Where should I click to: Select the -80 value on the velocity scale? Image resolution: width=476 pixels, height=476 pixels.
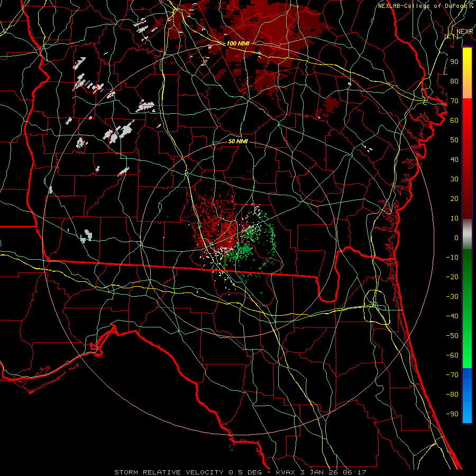pyautogui.click(x=452, y=395)
